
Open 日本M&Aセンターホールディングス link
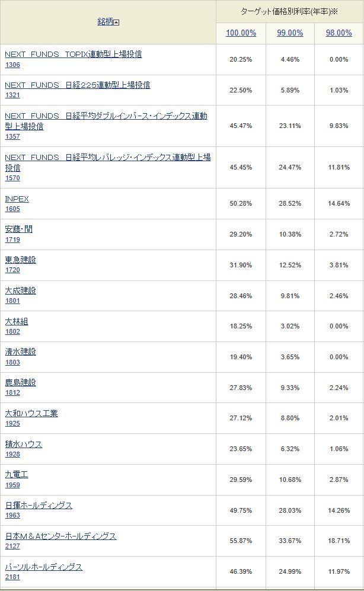point(60,536)
